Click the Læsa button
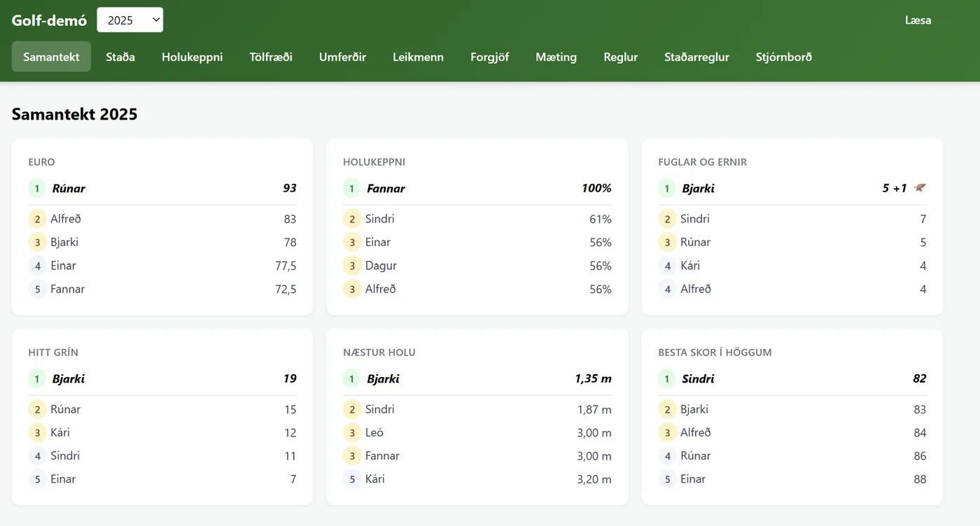The height and width of the screenshot is (526, 980). click(x=918, y=20)
